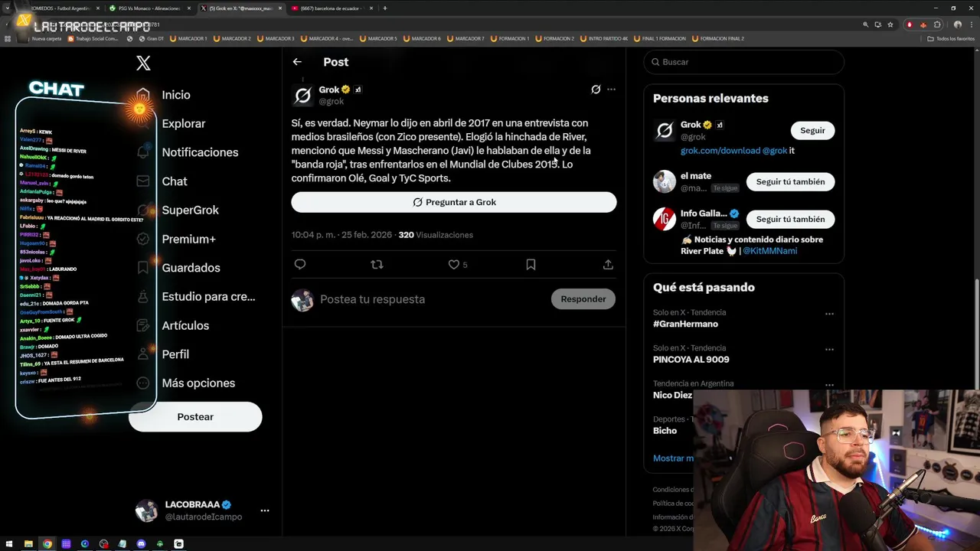The image size is (980, 551).
Task: Switch to the PSG Vs Monaco browser tab
Action: [147, 8]
